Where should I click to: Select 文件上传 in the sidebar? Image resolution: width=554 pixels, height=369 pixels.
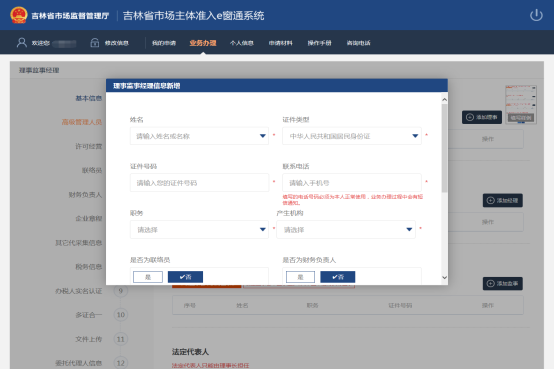(89, 339)
